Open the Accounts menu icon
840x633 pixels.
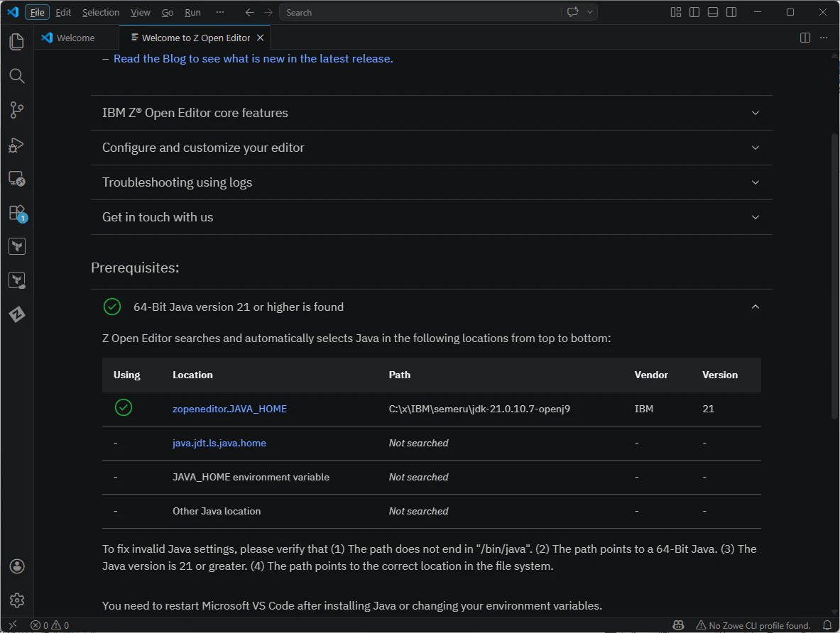[16, 566]
